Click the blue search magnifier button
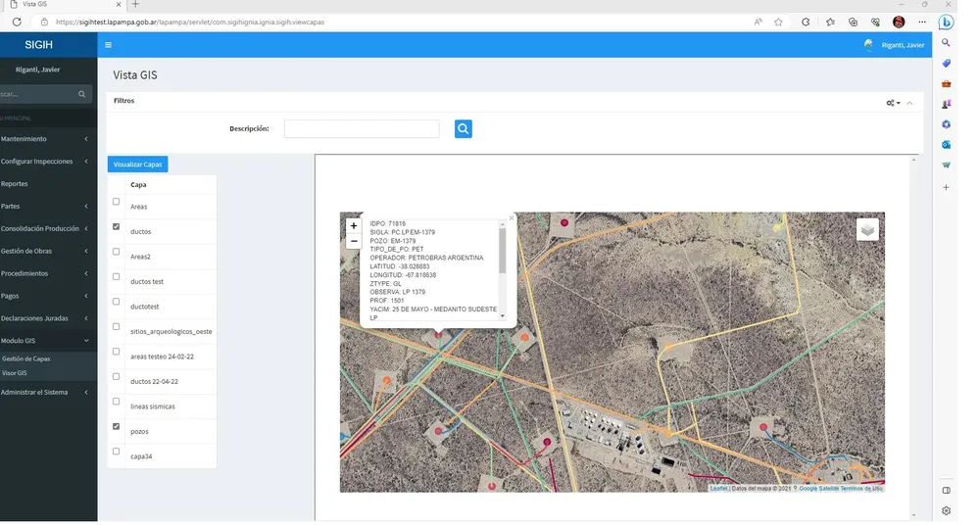This screenshot has width=980, height=525. coord(464,128)
